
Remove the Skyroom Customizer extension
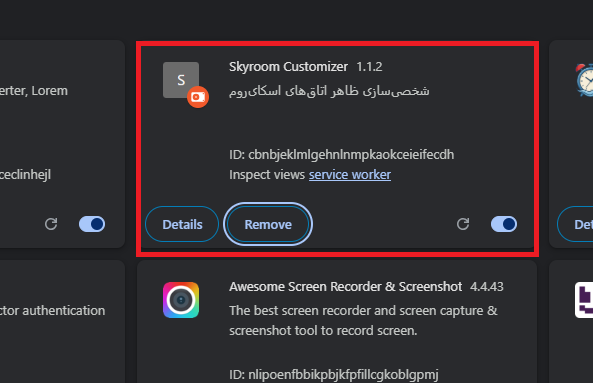[x=268, y=224]
